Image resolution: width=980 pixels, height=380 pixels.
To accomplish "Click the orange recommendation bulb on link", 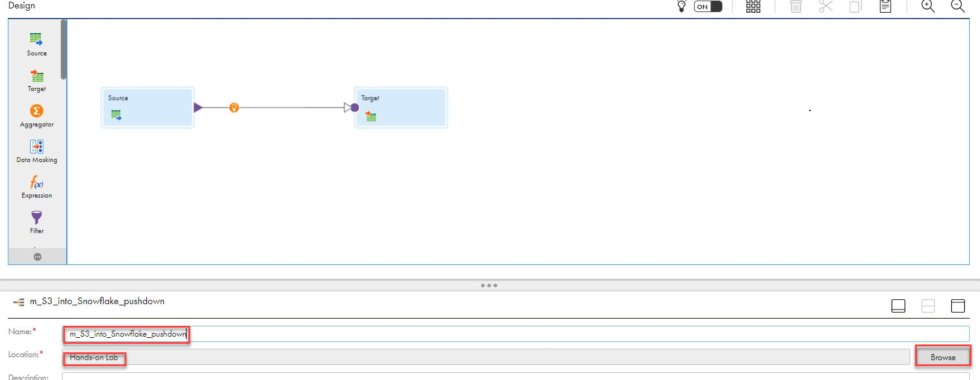I will [234, 108].
